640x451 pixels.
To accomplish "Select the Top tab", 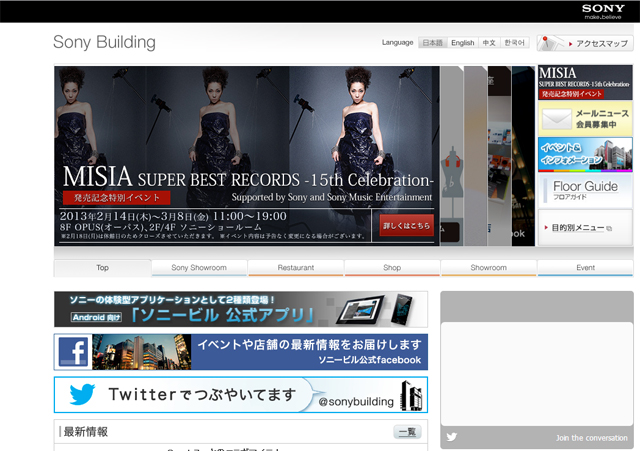I will coord(102,268).
